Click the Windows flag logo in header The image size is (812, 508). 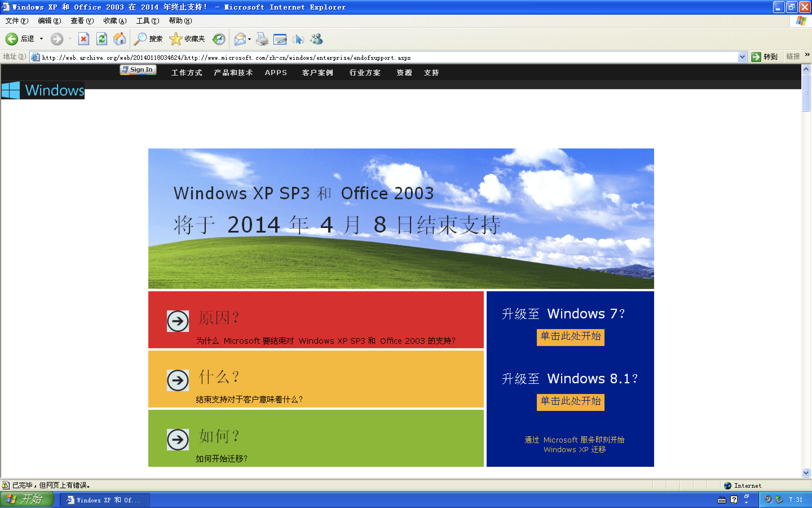(11, 90)
